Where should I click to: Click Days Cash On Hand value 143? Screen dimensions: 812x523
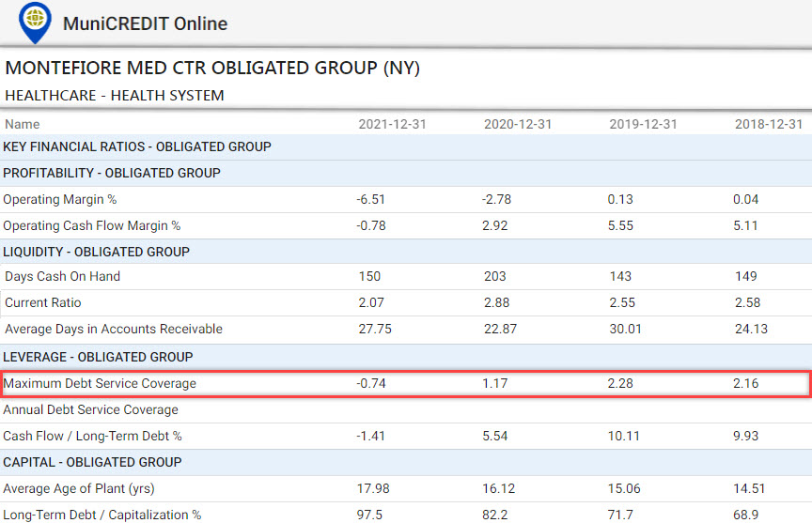[x=620, y=277]
